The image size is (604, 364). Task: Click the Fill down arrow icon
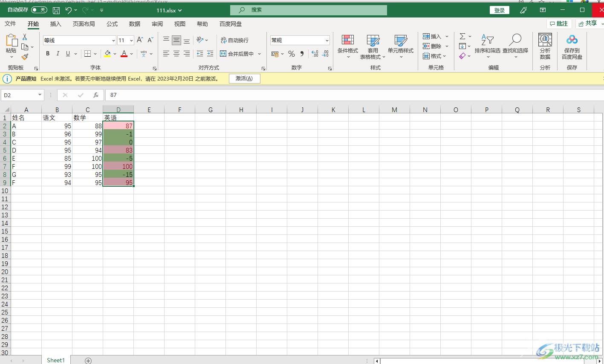tap(462, 46)
